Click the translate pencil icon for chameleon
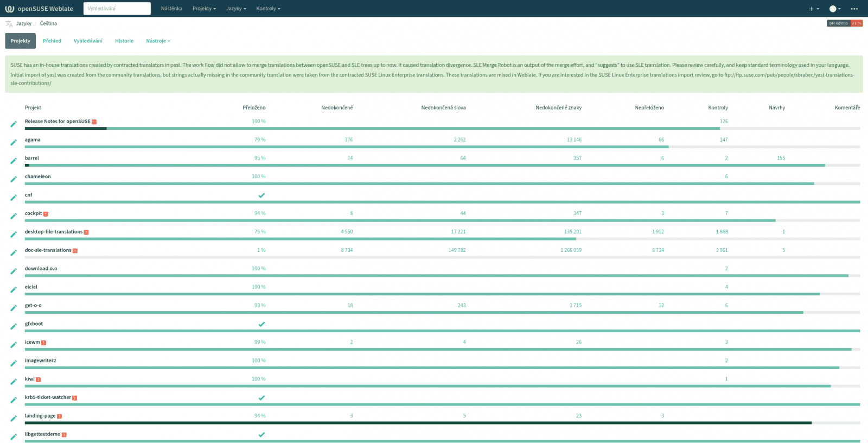868x443 pixels. point(14,180)
